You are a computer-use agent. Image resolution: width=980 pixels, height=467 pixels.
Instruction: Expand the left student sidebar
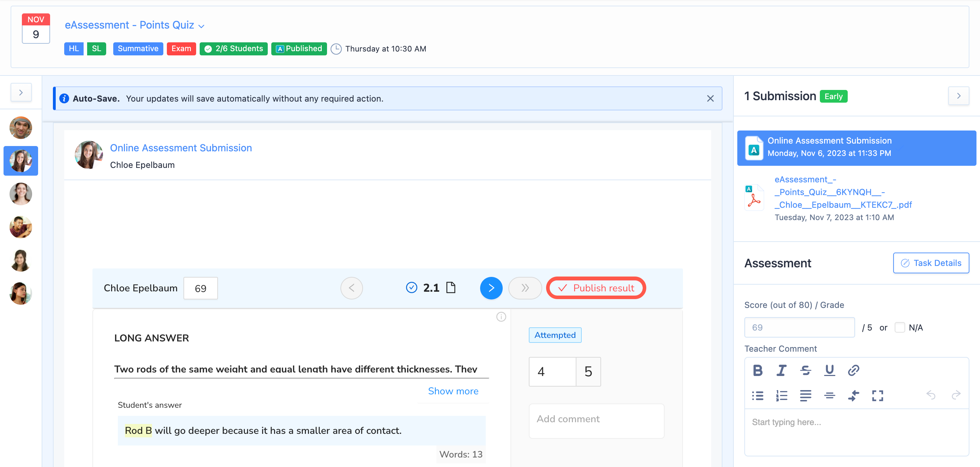(21, 92)
